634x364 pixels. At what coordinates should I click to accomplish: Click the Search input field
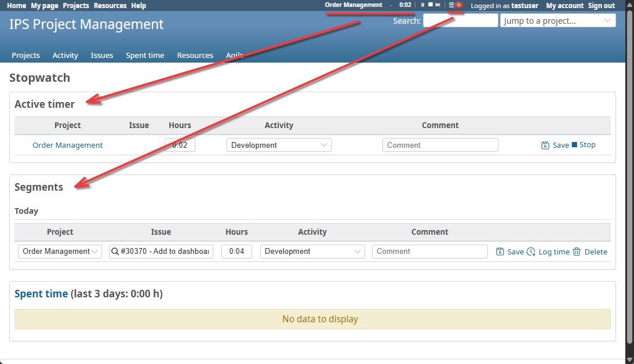coord(461,21)
